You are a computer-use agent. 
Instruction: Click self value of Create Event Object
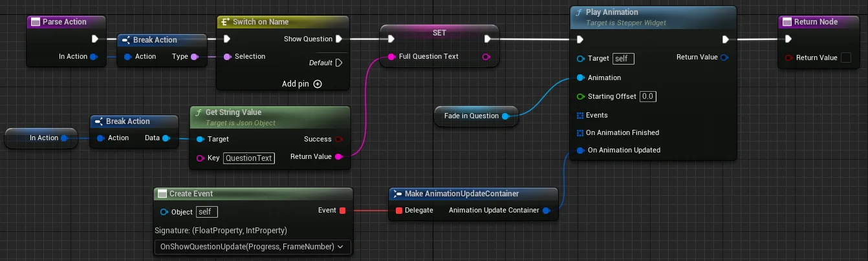pyautogui.click(x=208, y=212)
